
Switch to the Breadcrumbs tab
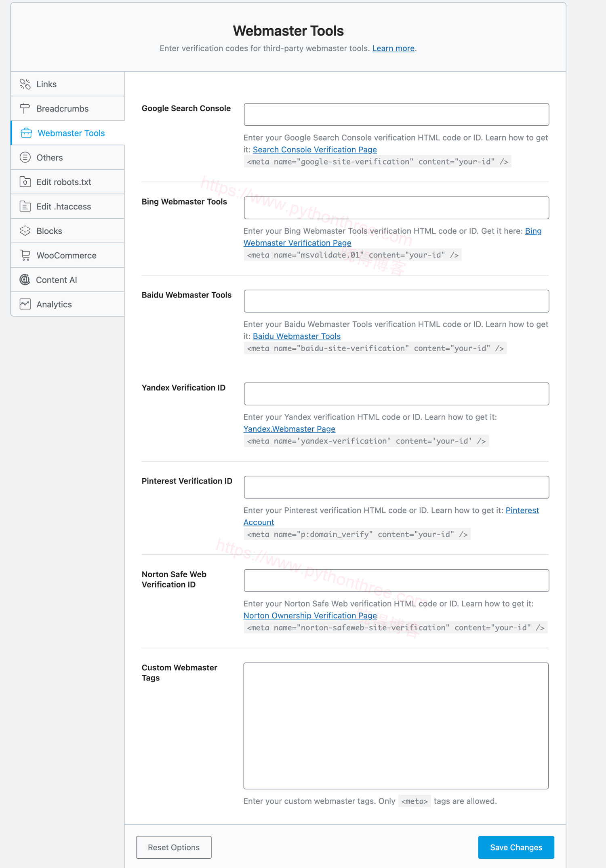(x=67, y=108)
